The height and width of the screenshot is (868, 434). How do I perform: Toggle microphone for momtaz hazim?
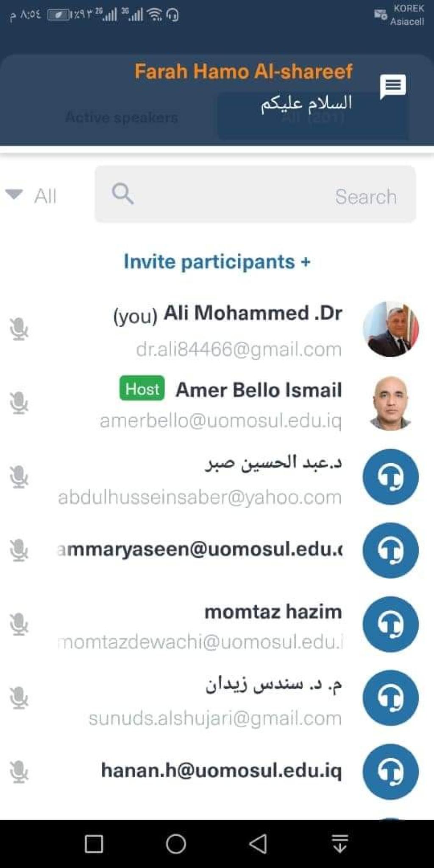point(19,624)
